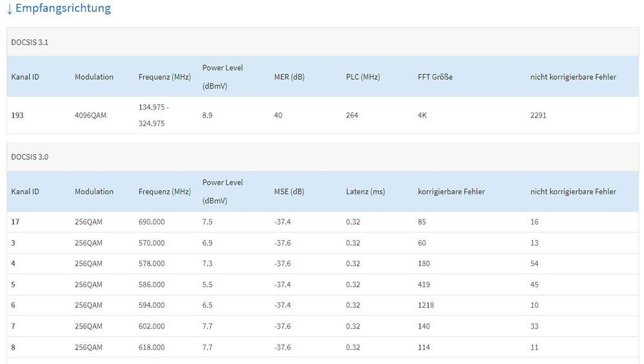
Task: Click the Latenz (ms) column header
Action: click(365, 192)
